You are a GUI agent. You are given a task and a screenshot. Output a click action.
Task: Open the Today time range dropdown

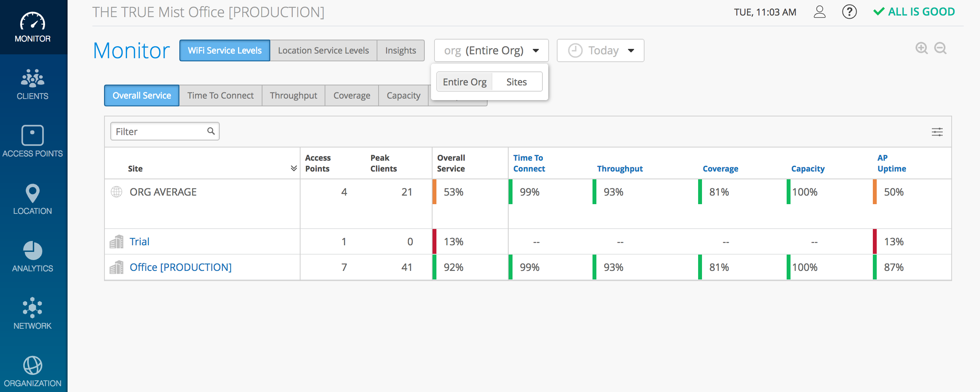[600, 50]
